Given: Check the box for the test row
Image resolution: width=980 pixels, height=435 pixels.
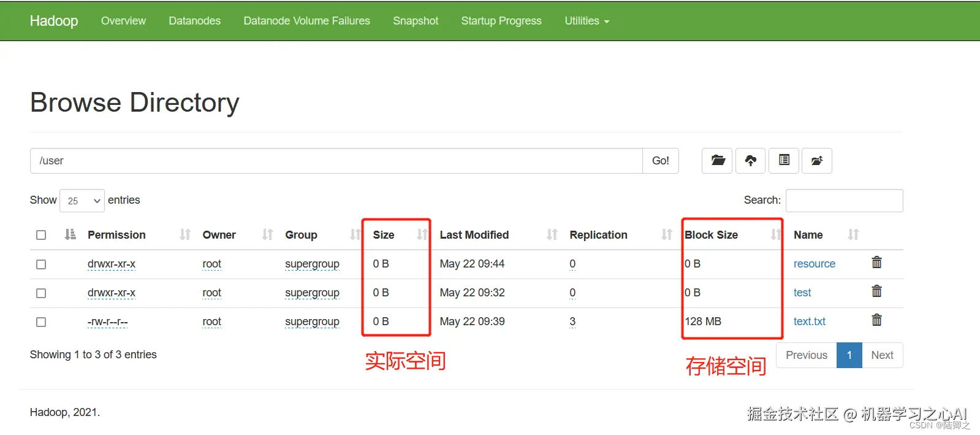Looking at the screenshot, I should 41,293.
